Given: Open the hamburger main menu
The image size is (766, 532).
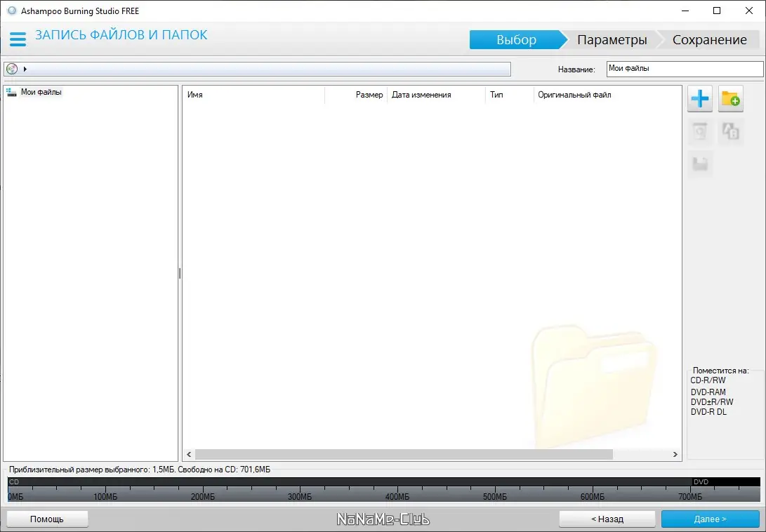Looking at the screenshot, I should pos(18,39).
